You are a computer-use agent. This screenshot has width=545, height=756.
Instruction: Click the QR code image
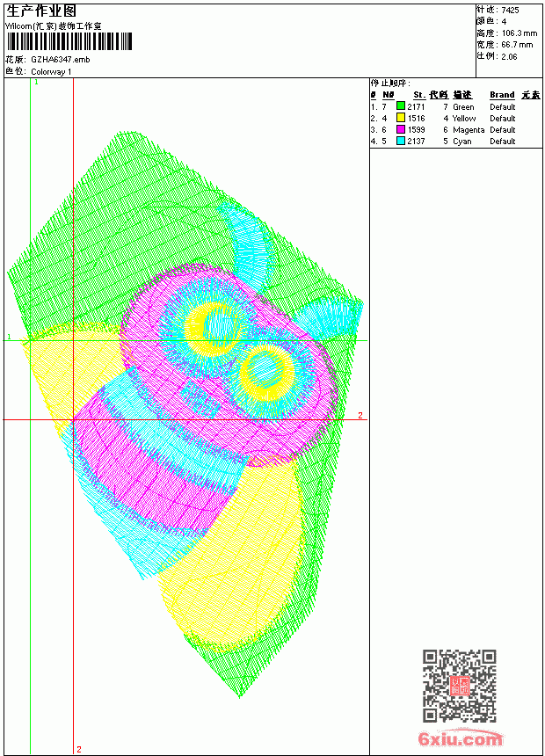point(459,686)
